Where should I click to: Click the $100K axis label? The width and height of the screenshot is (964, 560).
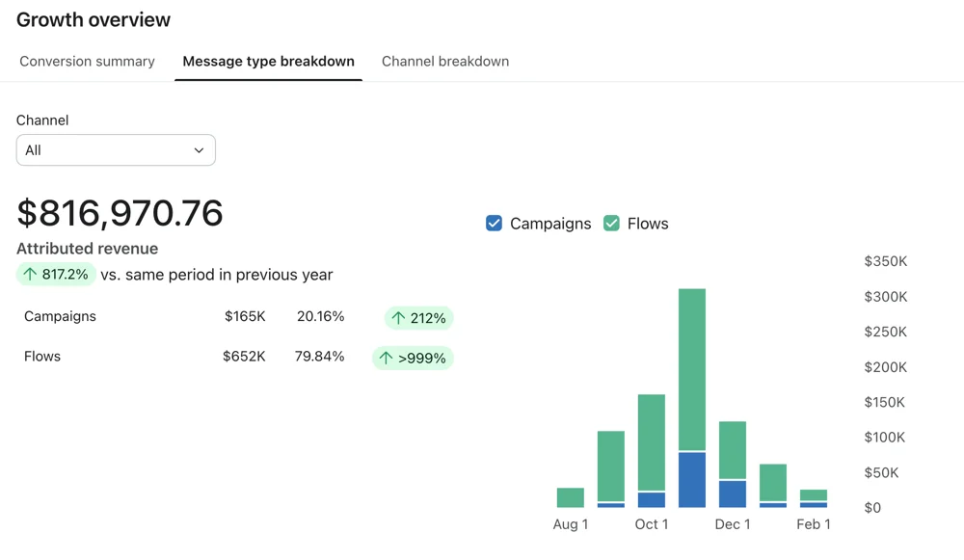pos(885,437)
